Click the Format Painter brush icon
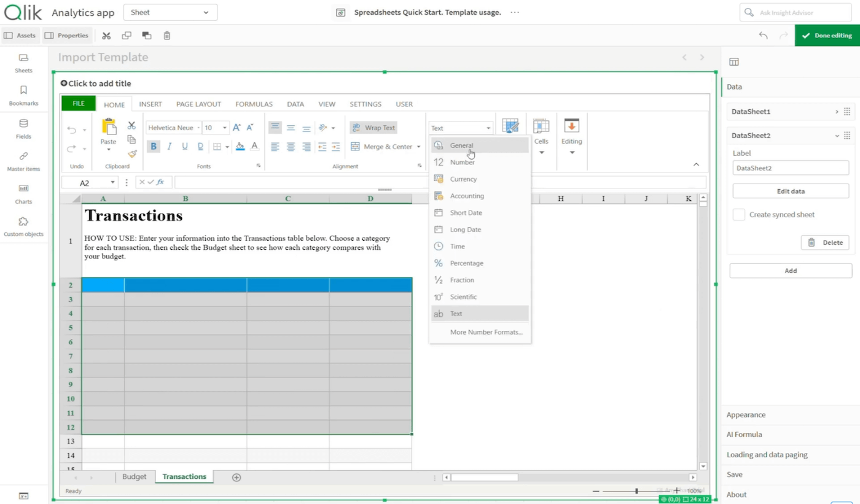 point(131,153)
